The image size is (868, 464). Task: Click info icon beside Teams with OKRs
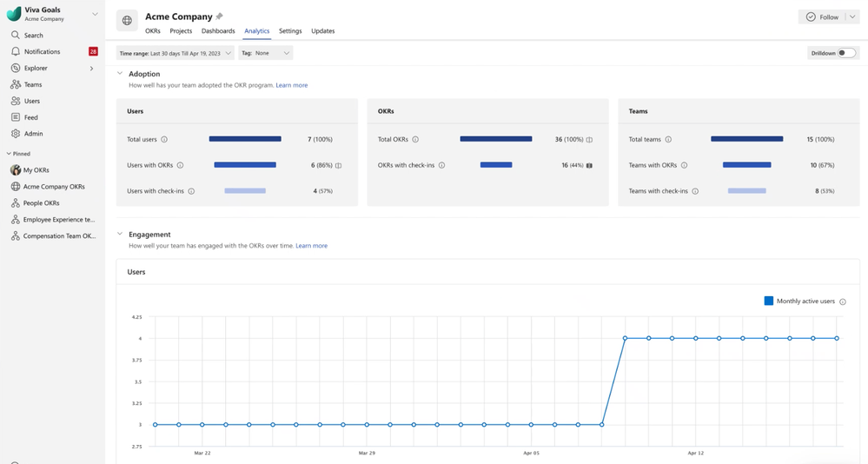pos(684,165)
